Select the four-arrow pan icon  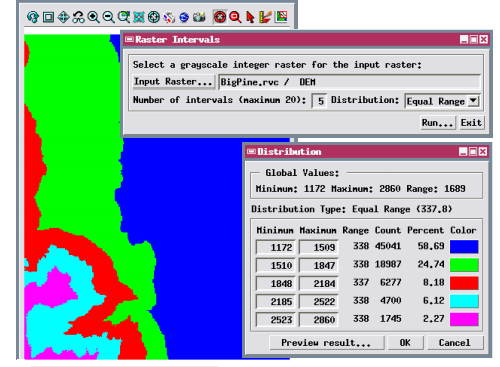coord(63,17)
